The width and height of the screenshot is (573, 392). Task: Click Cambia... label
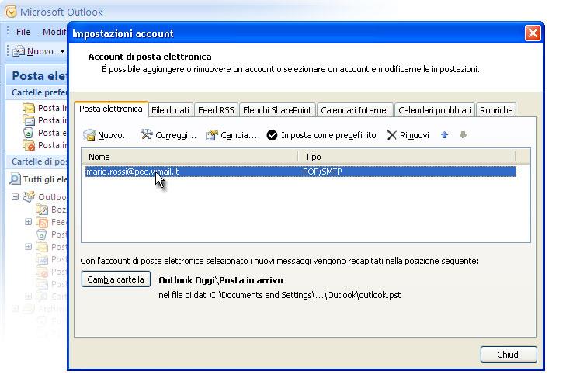(239, 136)
